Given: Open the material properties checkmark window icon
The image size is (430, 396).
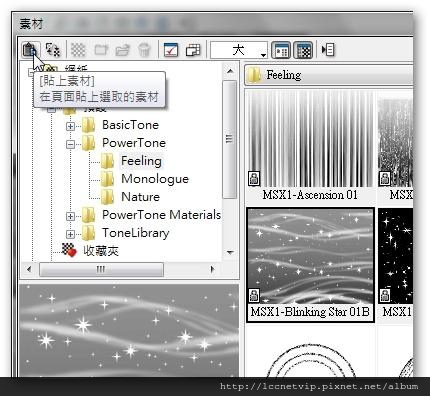Looking at the screenshot, I should click(x=171, y=50).
